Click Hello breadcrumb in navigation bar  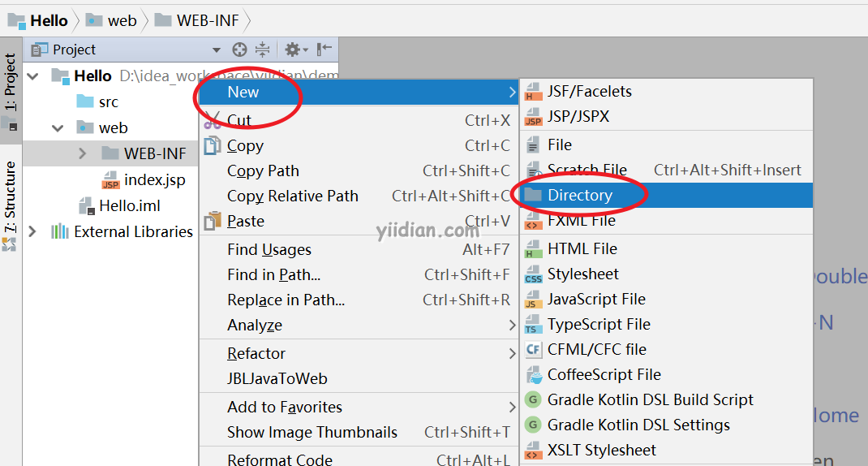pyautogui.click(x=37, y=21)
